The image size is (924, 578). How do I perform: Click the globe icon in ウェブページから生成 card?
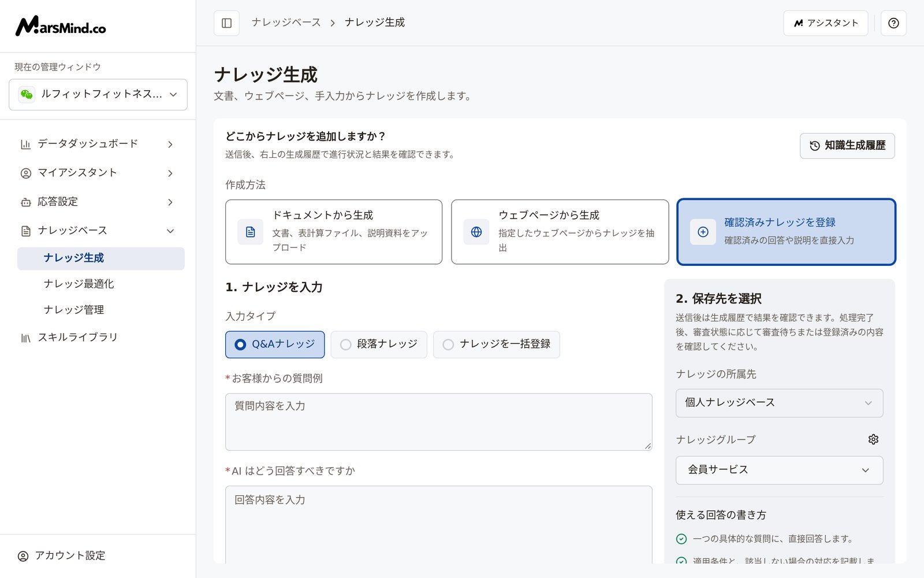click(x=476, y=232)
